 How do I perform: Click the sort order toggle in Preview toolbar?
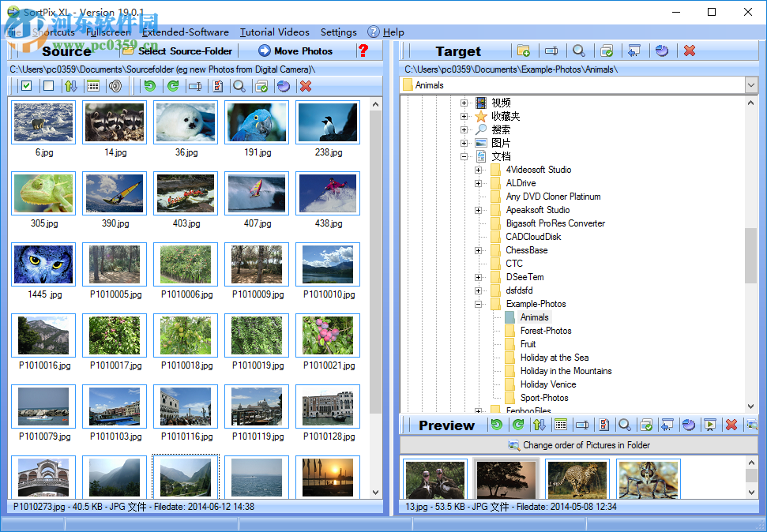click(539, 425)
